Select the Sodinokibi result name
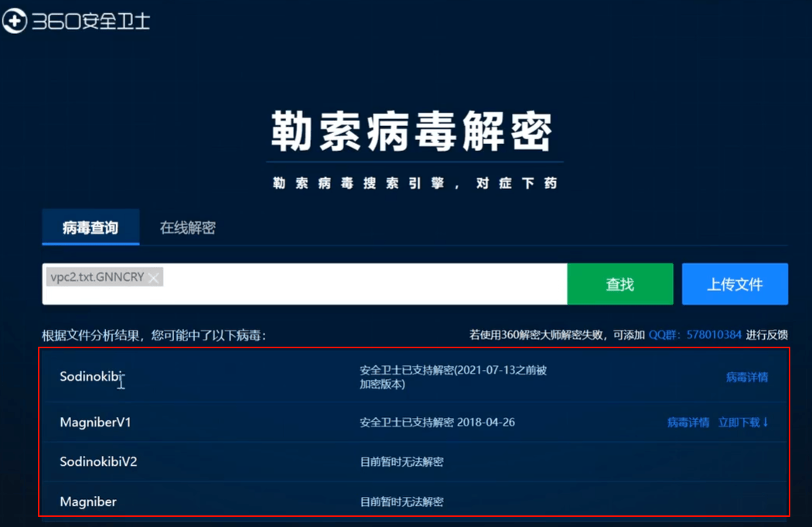 [92, 376]
